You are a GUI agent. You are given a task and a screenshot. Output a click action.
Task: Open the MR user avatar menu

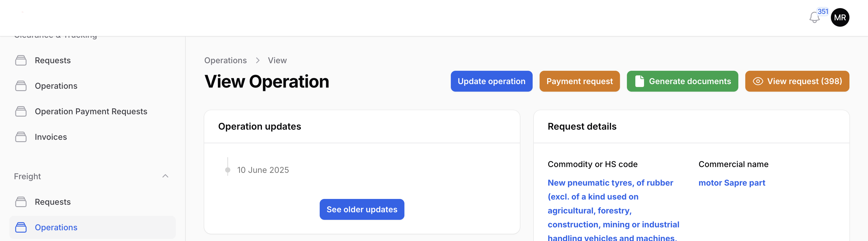[x=840, y=17]
